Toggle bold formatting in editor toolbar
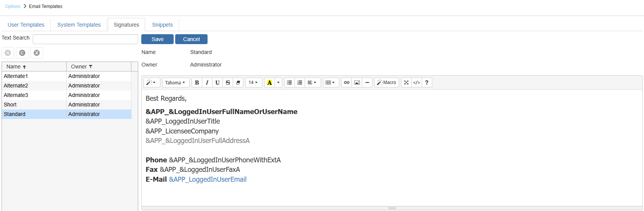The image size is (644, 211). point(197,82)
